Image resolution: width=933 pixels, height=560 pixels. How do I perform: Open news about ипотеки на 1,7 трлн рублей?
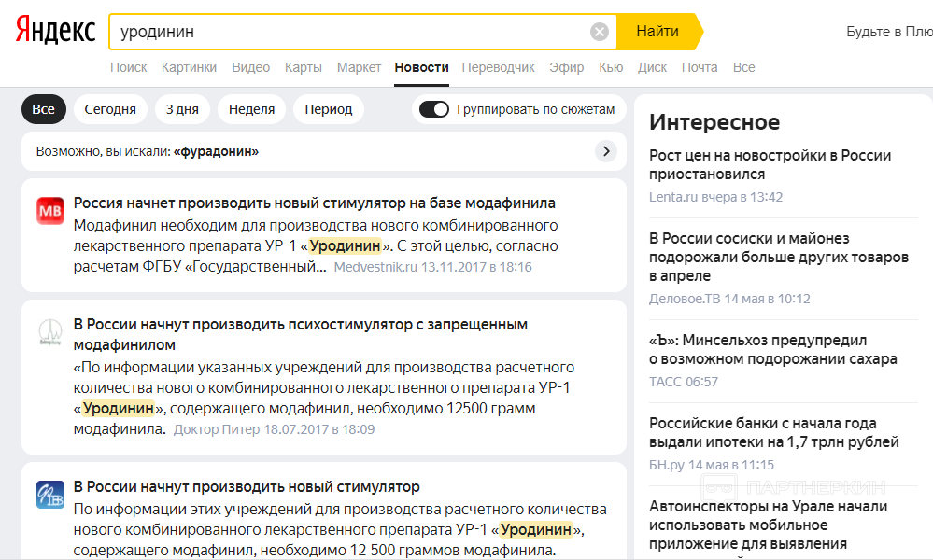coord(773,432)
